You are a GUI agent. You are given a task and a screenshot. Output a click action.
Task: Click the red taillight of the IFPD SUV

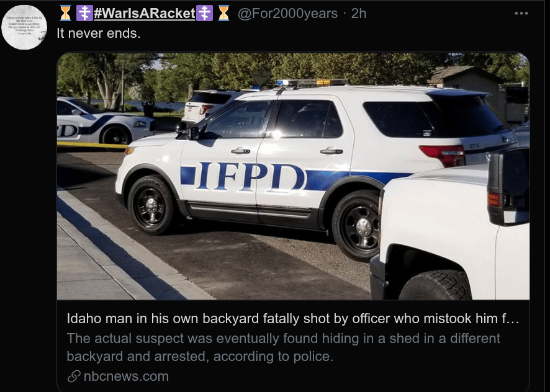[x=442, y=154]
